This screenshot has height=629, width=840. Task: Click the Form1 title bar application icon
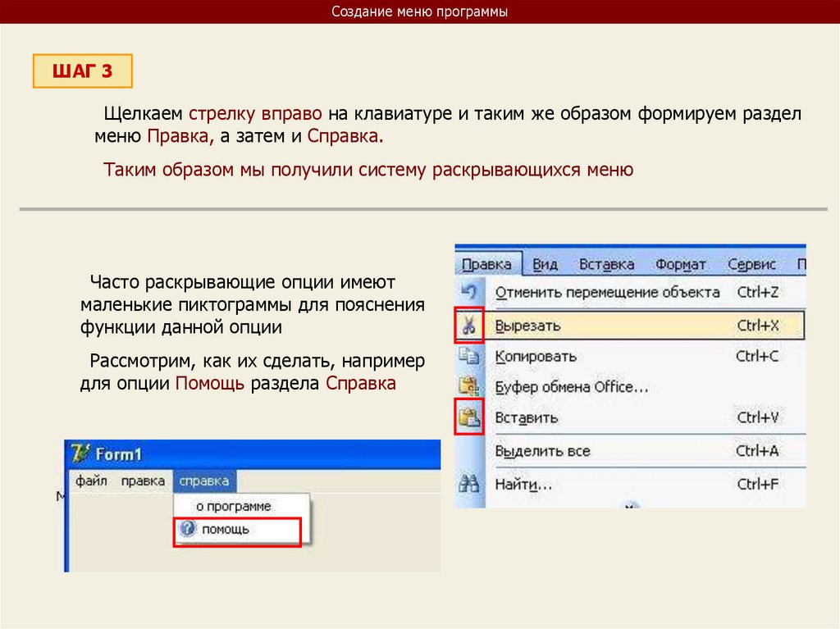coord(80,454)
